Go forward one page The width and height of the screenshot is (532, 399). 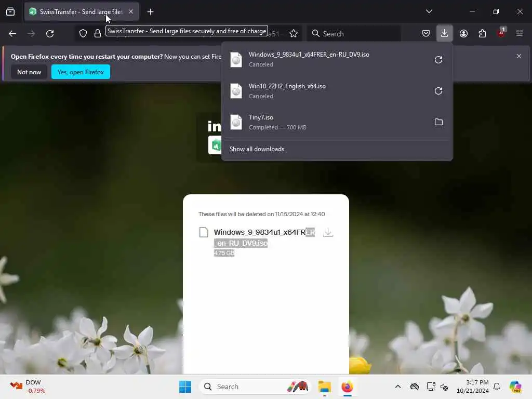(x=31, y=34)
